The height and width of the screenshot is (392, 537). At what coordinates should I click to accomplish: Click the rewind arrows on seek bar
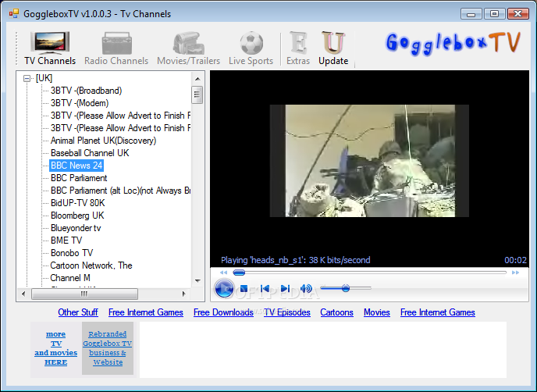coord(224,273)
